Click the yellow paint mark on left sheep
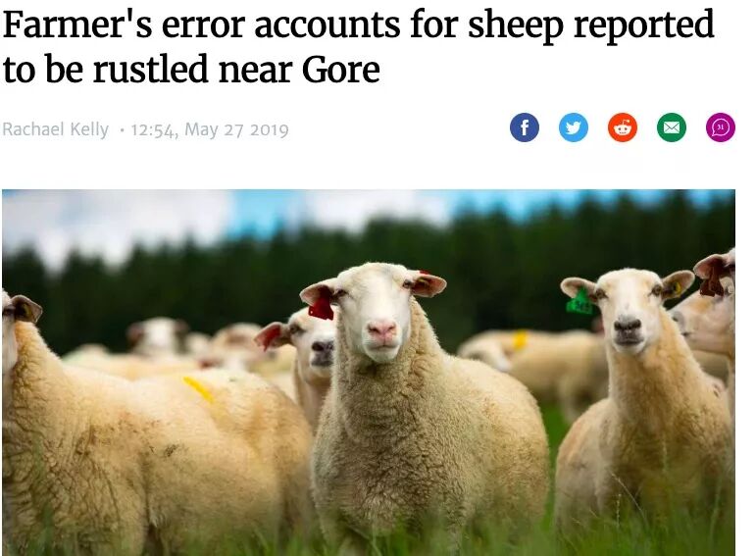Screen dimensions: 756x556 (199, 389)
